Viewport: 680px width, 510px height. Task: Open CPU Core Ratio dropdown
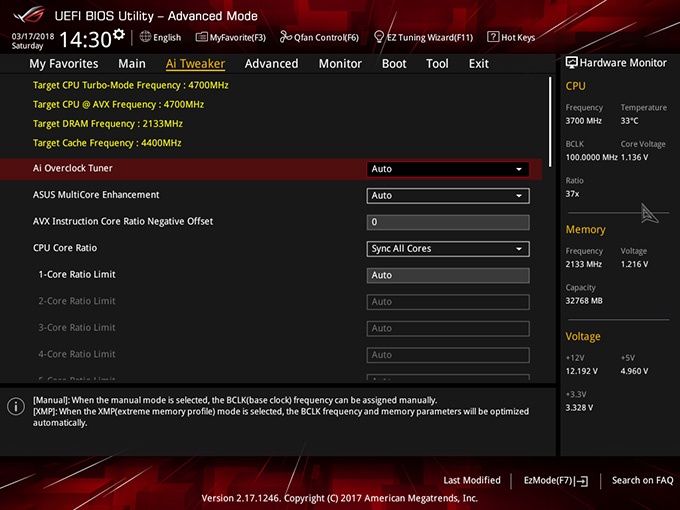448,249
